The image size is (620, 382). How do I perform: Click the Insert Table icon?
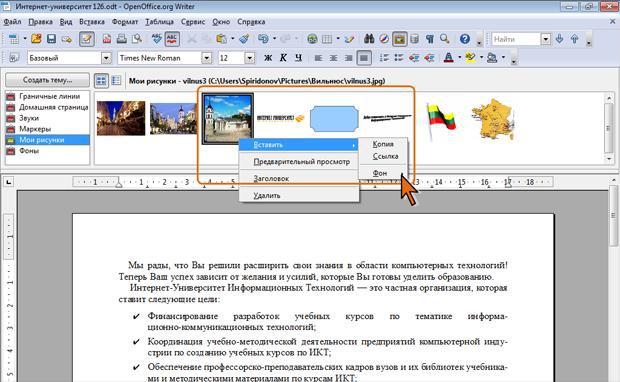pos(327,39)
